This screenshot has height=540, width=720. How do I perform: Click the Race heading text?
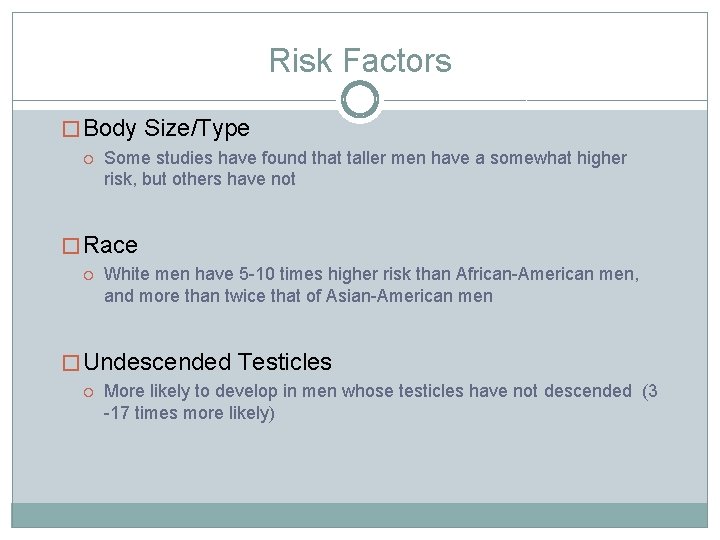(111, 245)
